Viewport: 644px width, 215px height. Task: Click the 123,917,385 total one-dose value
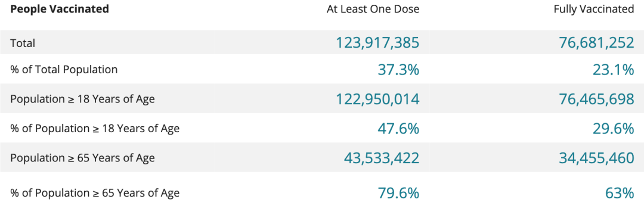(377, 43)
